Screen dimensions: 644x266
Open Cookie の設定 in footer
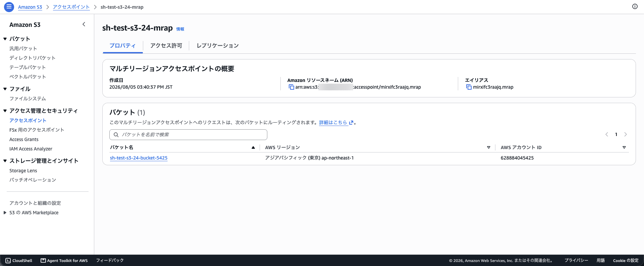pos(626,261)
